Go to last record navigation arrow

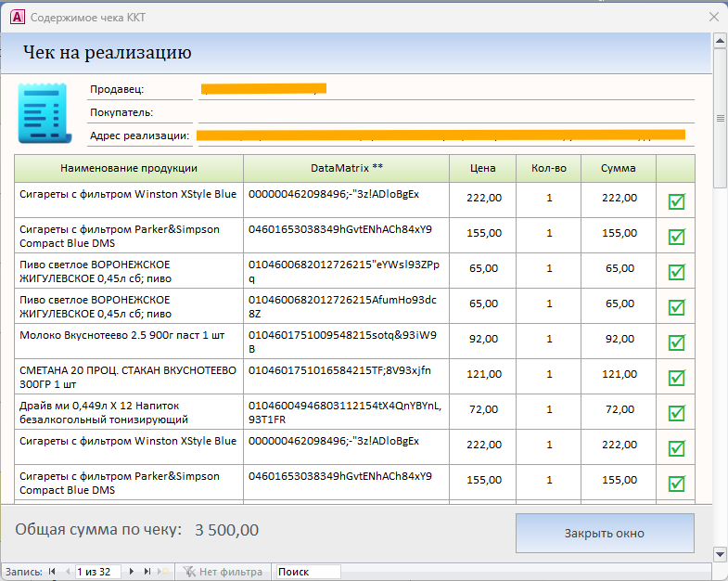pos(147,571)
